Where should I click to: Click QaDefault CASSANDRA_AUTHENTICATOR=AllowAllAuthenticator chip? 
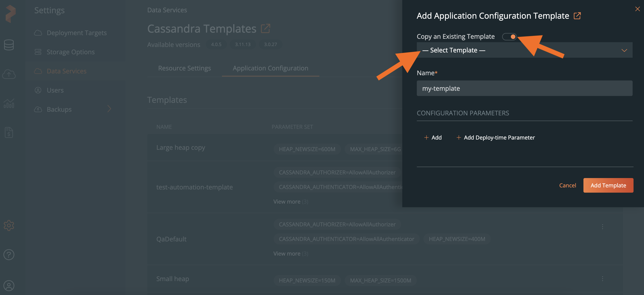tap(346, 239)
